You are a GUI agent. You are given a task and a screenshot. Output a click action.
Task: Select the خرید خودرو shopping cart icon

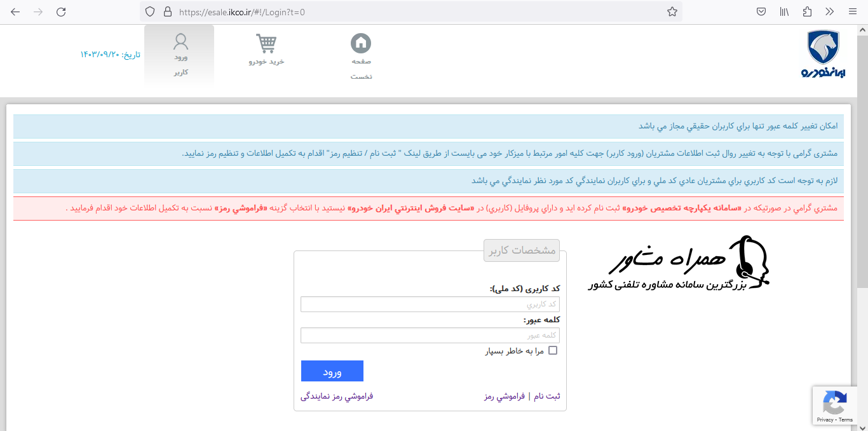coord(266,43)
